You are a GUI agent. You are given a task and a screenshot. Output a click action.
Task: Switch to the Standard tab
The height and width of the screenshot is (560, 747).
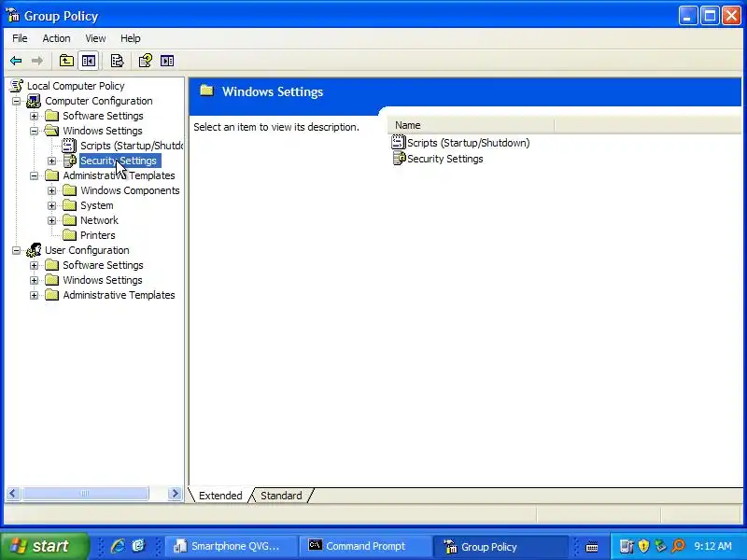click(x=281, y=496)
